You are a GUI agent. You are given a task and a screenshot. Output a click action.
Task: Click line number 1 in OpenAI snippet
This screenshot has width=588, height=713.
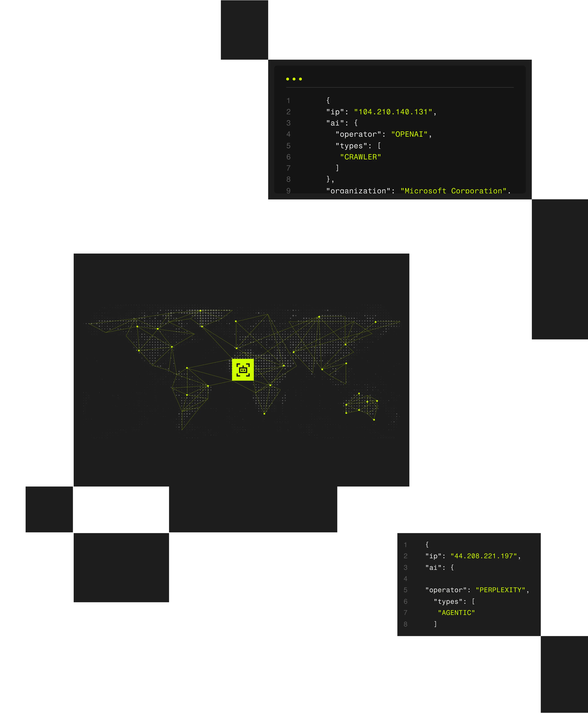[x=288, y=101]
